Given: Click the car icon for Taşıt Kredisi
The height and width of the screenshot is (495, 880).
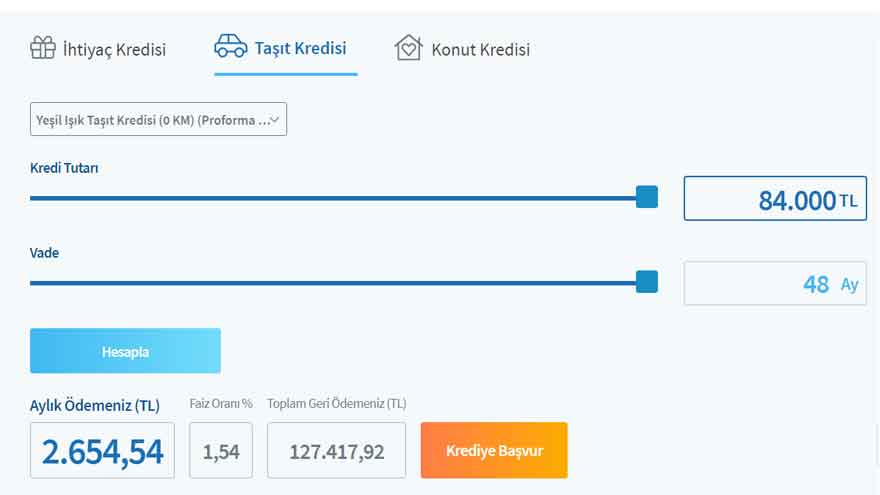Looking at the screenshot, I should click(231, 46).
